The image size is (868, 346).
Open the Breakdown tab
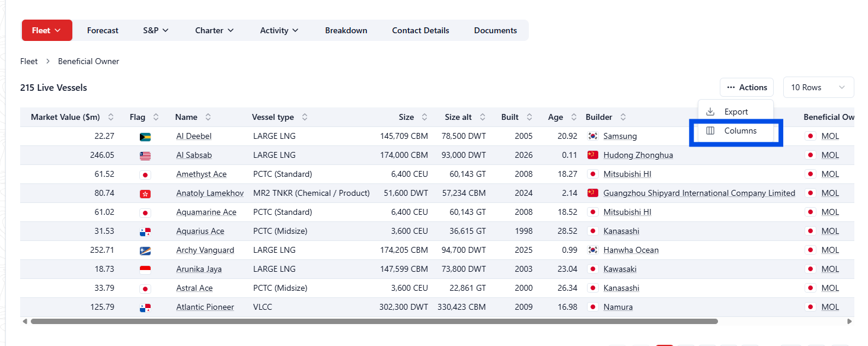tap(346, 30)
